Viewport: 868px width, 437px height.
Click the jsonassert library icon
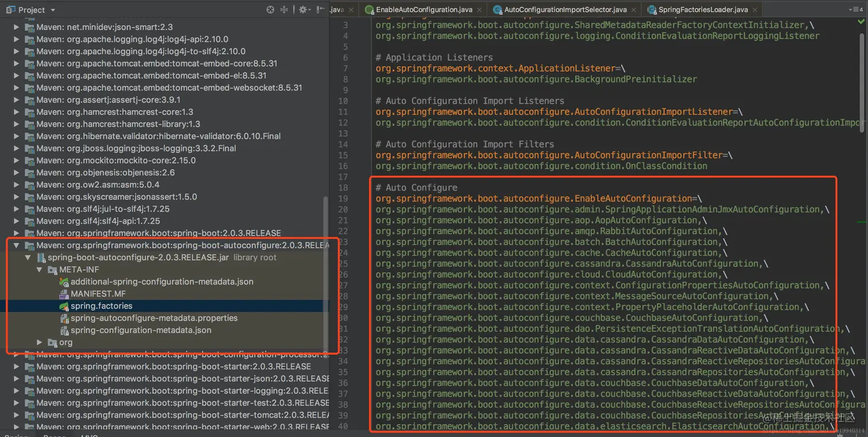point(30,196)
